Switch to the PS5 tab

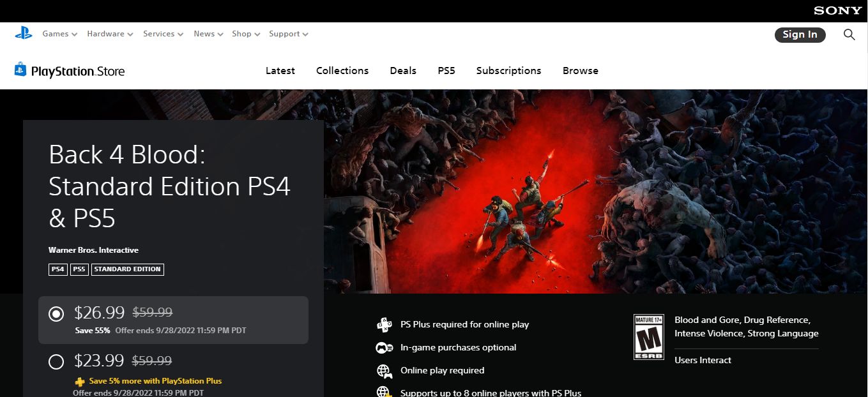[x=446, y=71]
